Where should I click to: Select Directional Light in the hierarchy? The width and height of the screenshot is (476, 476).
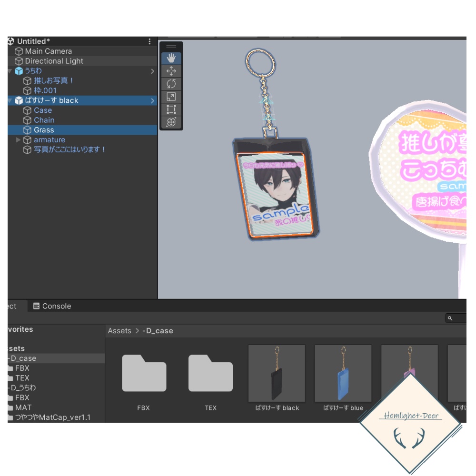[82, 61]
